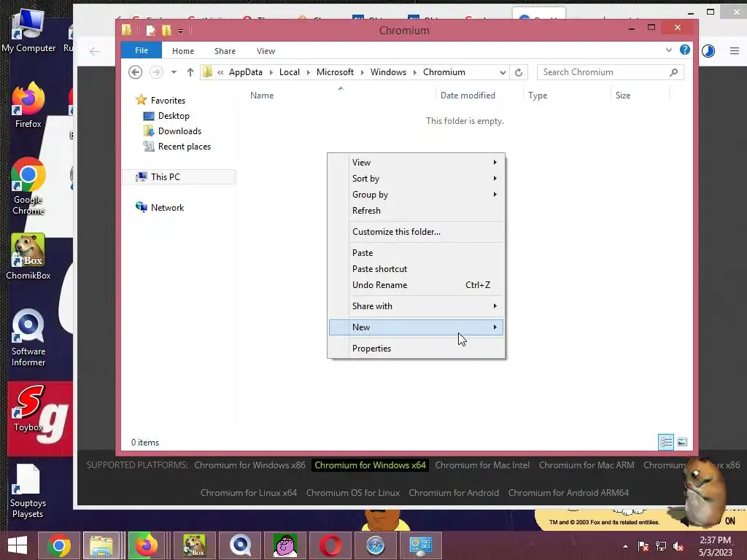
Task: Open Firefox desktop shortcut
Action: tap(28, 105)
